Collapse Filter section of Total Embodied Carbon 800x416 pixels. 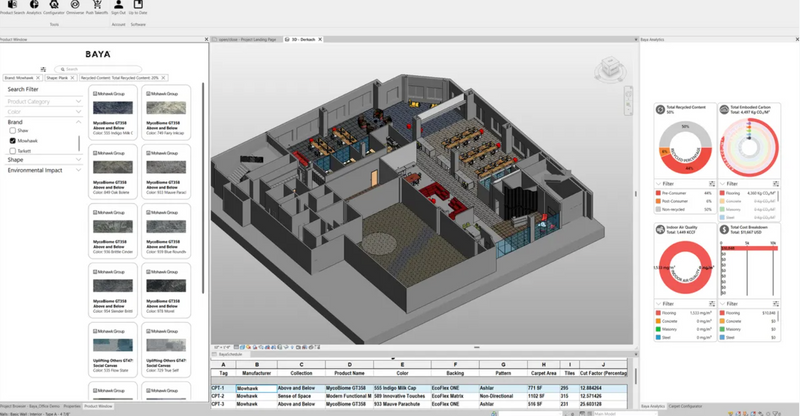click(x=722, y=183)
